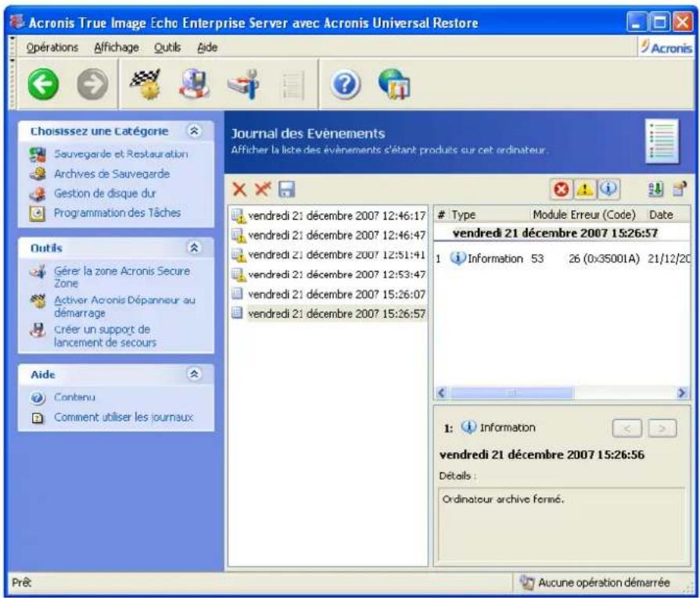The width and height of the screenshot is (700, 598).
Task: Click the configure log view icon
Action: pyautogui.click(x=679, y=189)
